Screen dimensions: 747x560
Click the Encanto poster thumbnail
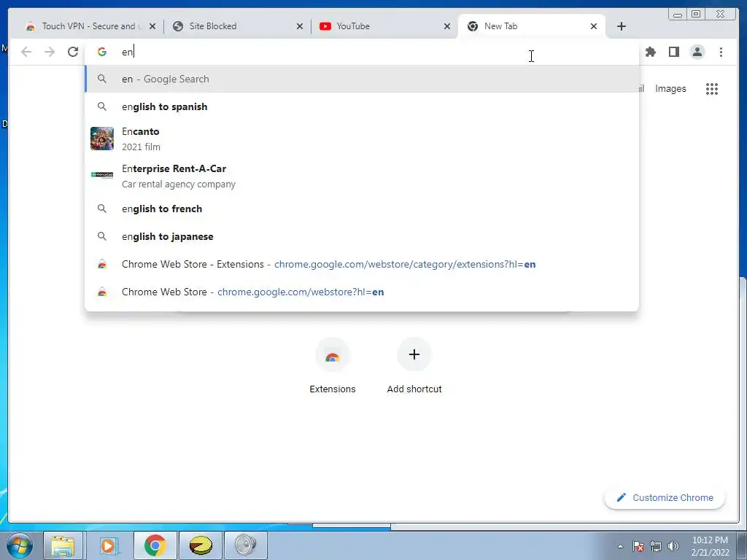pyautogui.click(x=102, y=139)
